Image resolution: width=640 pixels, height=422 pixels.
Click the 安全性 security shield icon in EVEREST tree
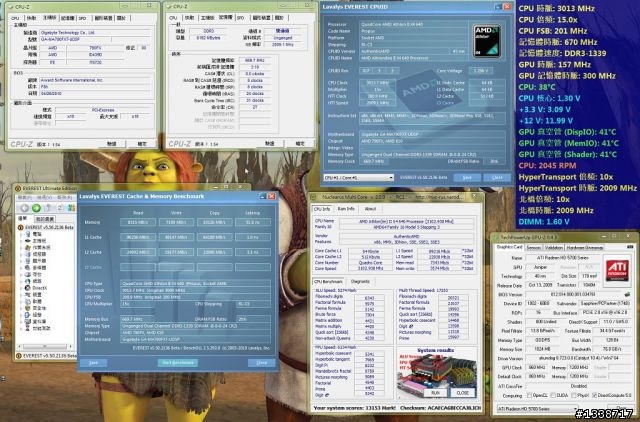tap(28, 308)
